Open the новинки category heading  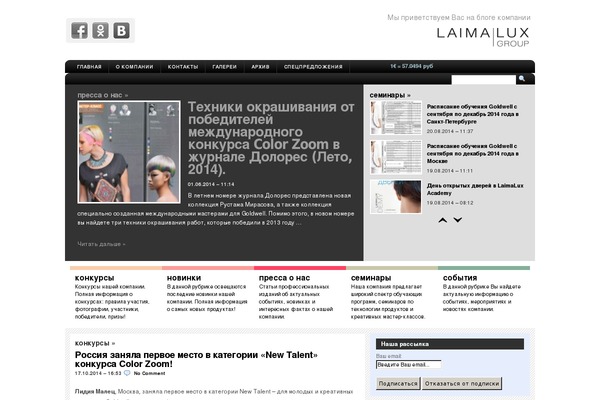coord(184,278)
